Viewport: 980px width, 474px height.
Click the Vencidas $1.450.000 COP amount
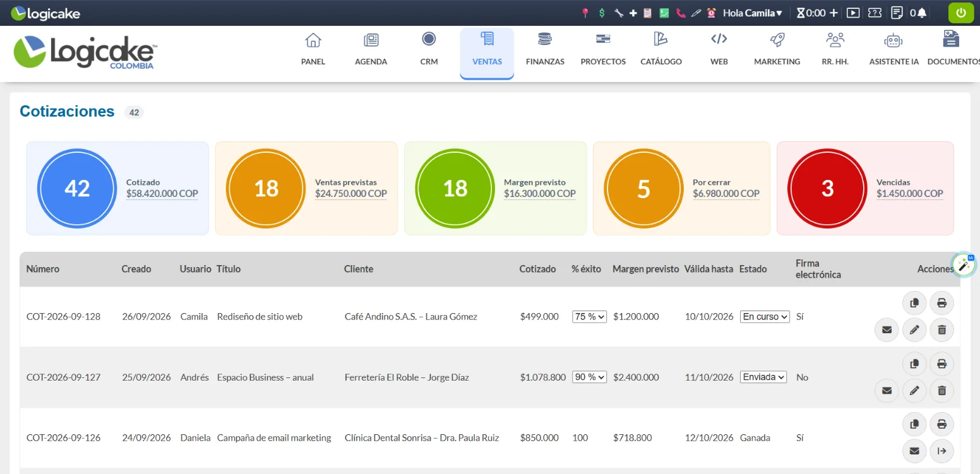pyautogui.click(x=910, y=194)
